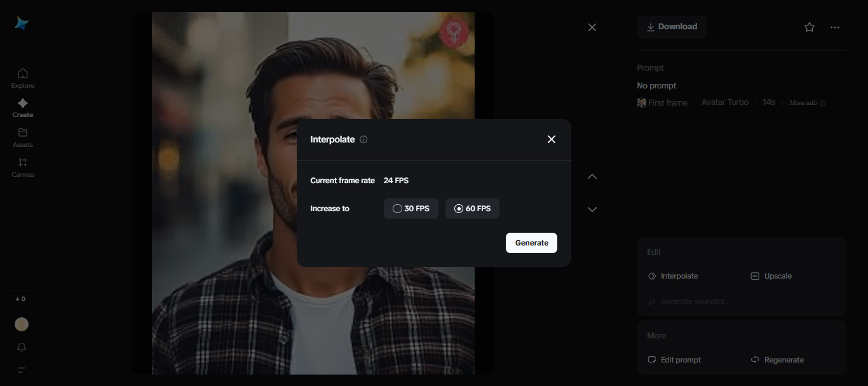Open the three-dot more options menu
This screenshot has width=868, height=386.
[x=835, y=27]
